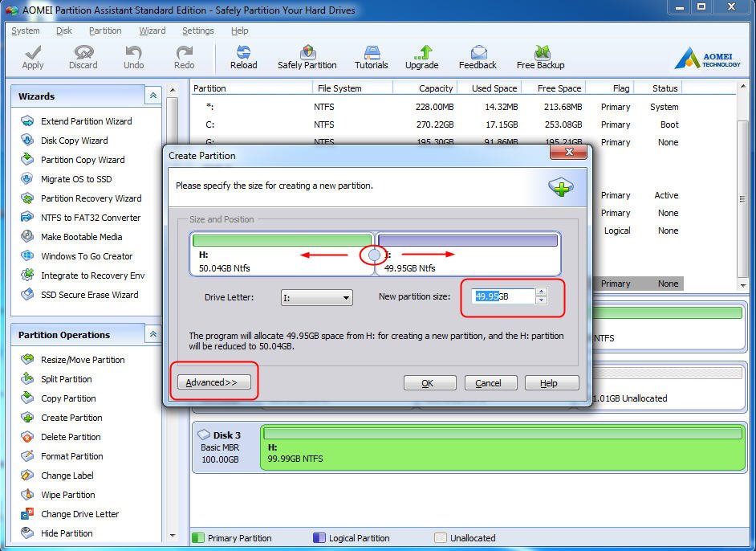Click the Redo toolbar icon

click(184, 57)
